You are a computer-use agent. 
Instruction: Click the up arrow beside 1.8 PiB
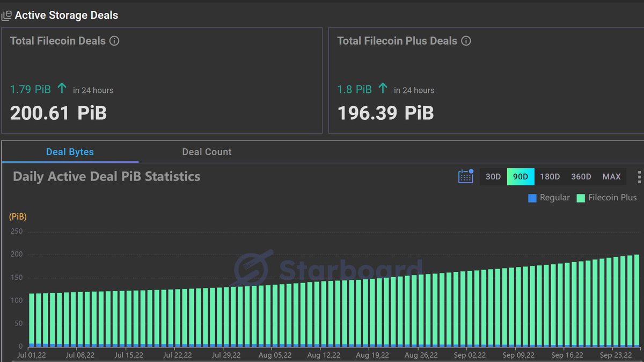click(x=383, y=88)
